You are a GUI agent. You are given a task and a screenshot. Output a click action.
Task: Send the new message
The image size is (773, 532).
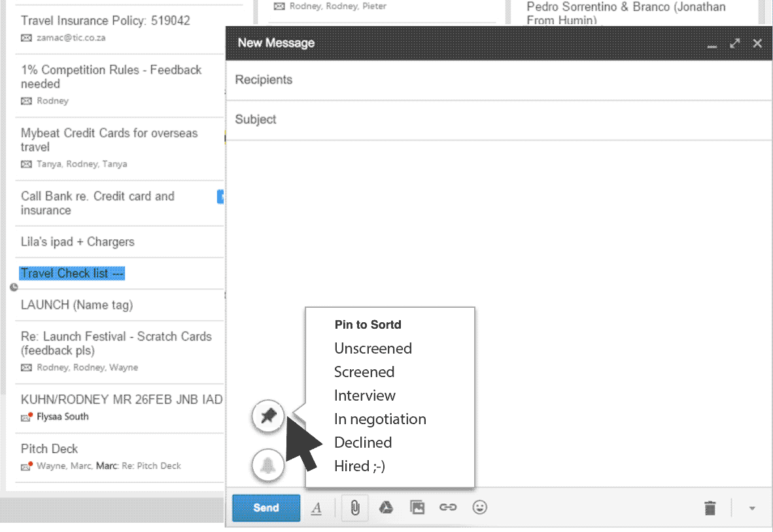(x=266, y=508)
